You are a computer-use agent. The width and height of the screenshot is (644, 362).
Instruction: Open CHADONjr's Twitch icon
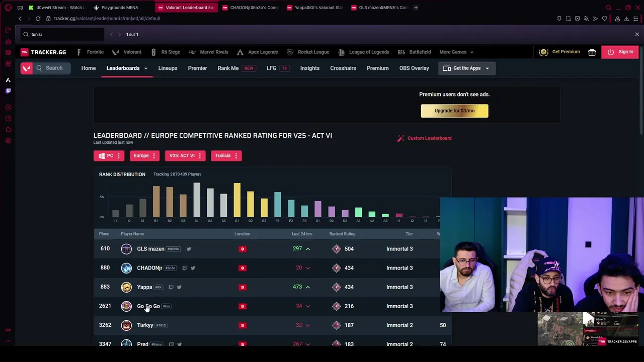click(185, 268)
